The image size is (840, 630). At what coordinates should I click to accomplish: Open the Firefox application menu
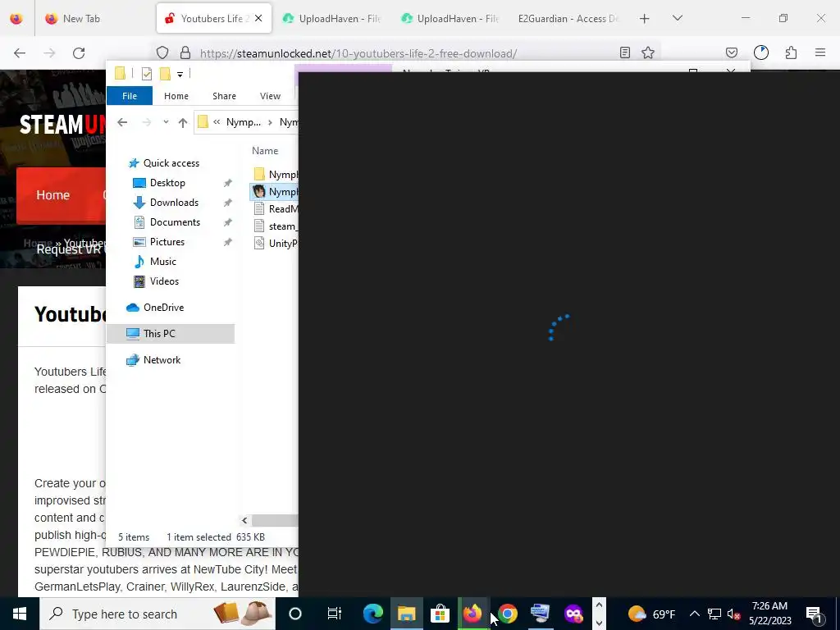pyautogui.click(x=820, y=52)
